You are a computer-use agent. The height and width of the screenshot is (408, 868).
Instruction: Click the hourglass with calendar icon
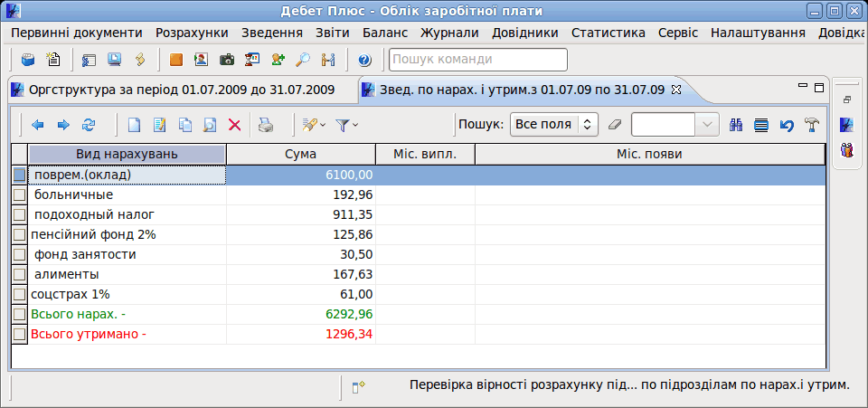click(x=252, y=60)
